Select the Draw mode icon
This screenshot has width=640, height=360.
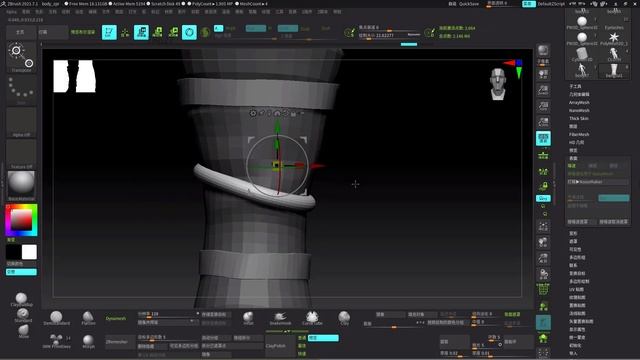[125, 32]
